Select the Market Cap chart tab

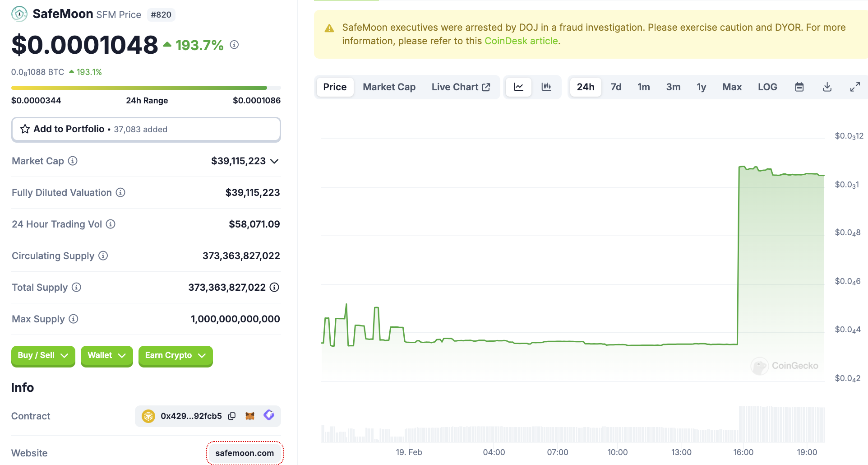(389, 87)
